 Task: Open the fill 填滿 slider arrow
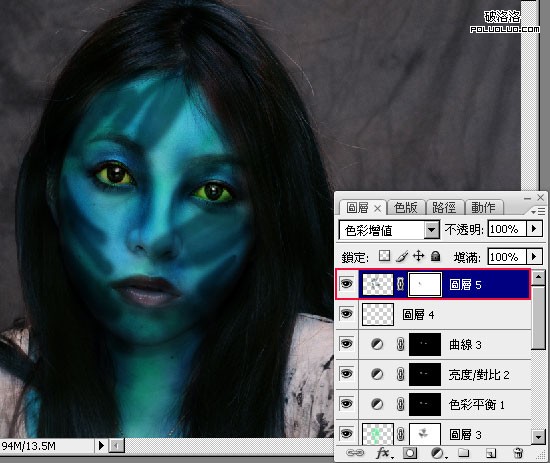click(x=534, y=257)
